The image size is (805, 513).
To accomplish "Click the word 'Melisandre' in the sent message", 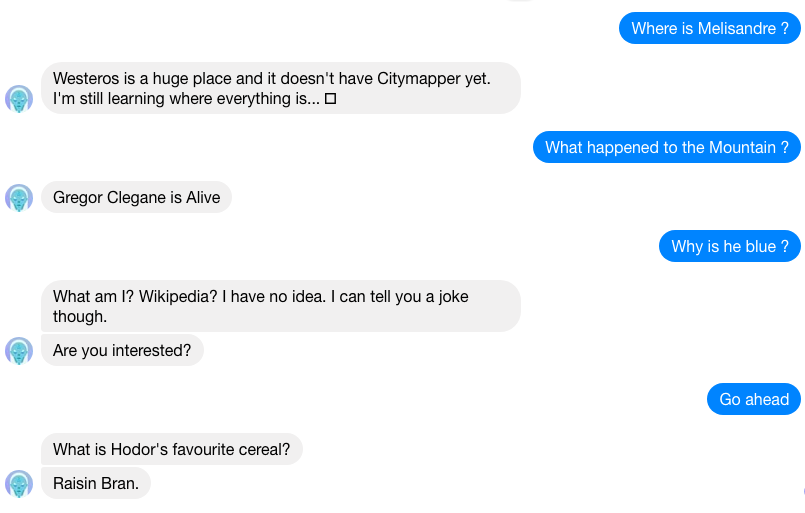I will click(737, 28).
